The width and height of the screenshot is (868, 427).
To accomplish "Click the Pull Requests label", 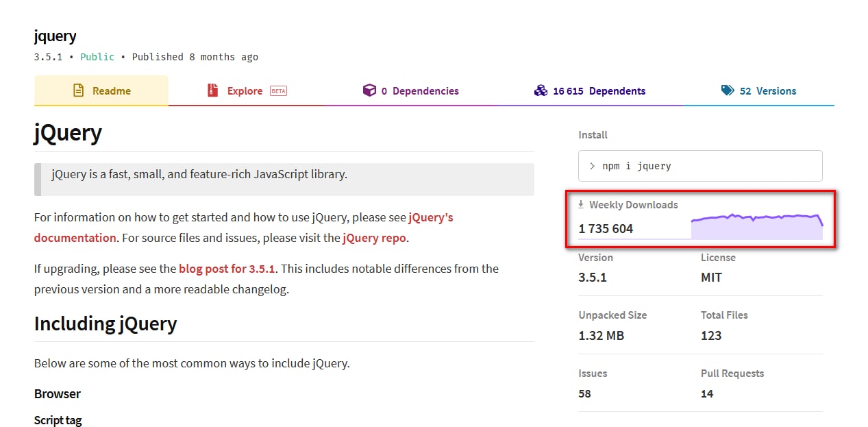I will (x=732, y=374).
